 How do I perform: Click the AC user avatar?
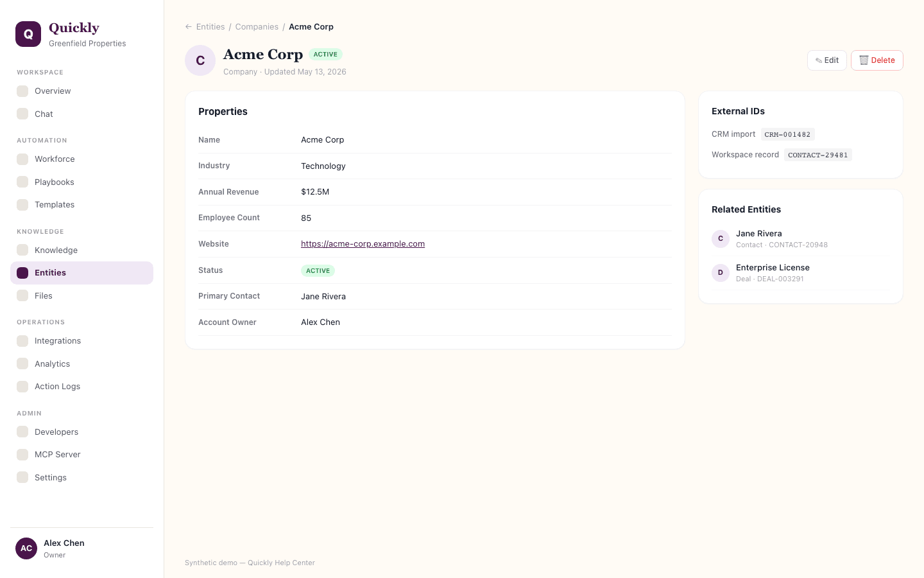[26, 548]
